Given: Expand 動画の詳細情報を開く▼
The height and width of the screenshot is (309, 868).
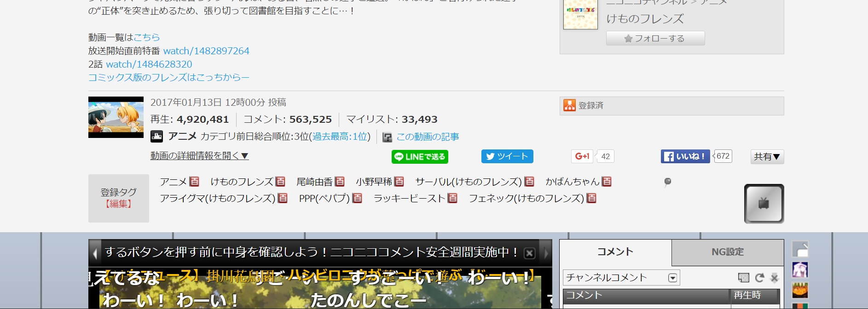Looking at the screenshot, I should click(200, 156).
